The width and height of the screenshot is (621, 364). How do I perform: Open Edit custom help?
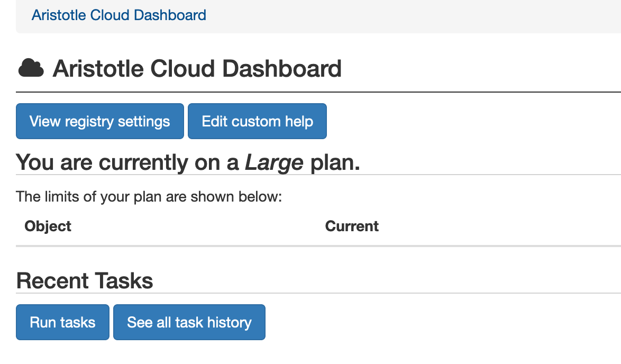257,121
